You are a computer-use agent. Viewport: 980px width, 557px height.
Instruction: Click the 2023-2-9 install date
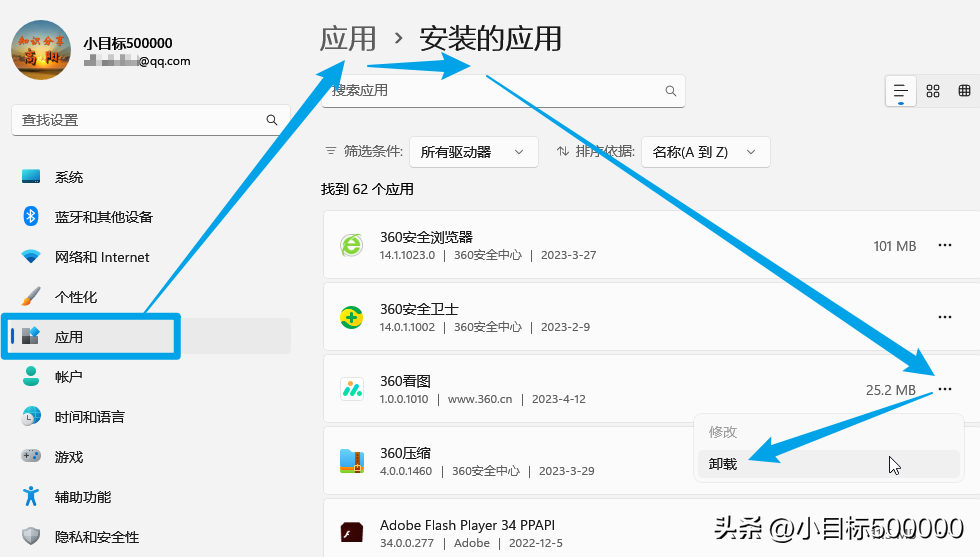(565, 327)
